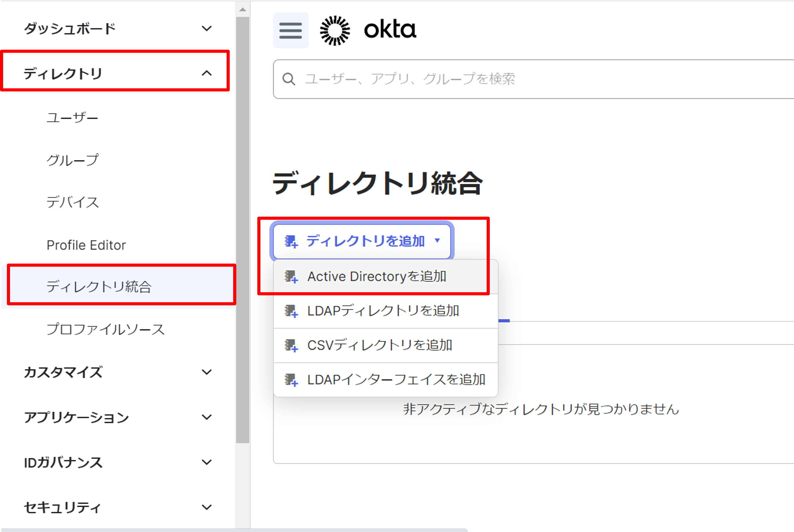The width and height of the screenshot is (794, 532).
Task: Click the okta wordmark text
Action: 390,30
